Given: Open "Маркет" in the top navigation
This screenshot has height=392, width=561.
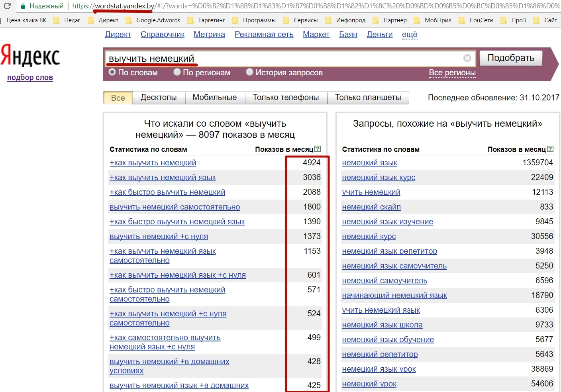Looking at the screenshot, I should pyautogui.click(x=316, y=34).
